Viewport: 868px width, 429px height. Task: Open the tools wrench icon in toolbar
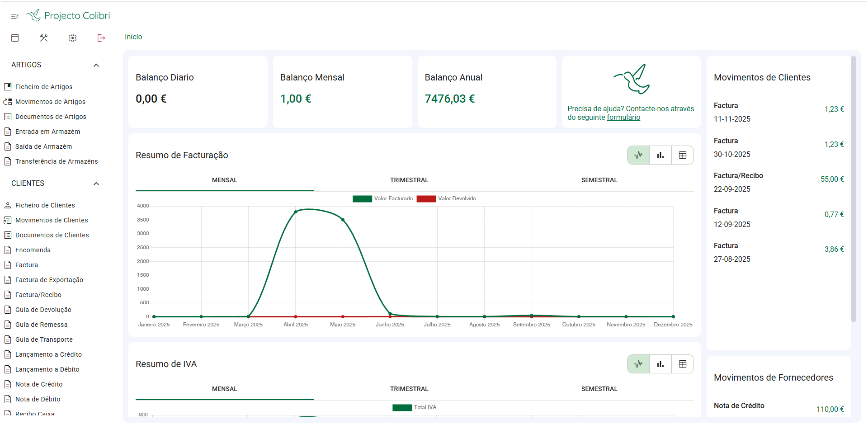[x=44, y=38]
